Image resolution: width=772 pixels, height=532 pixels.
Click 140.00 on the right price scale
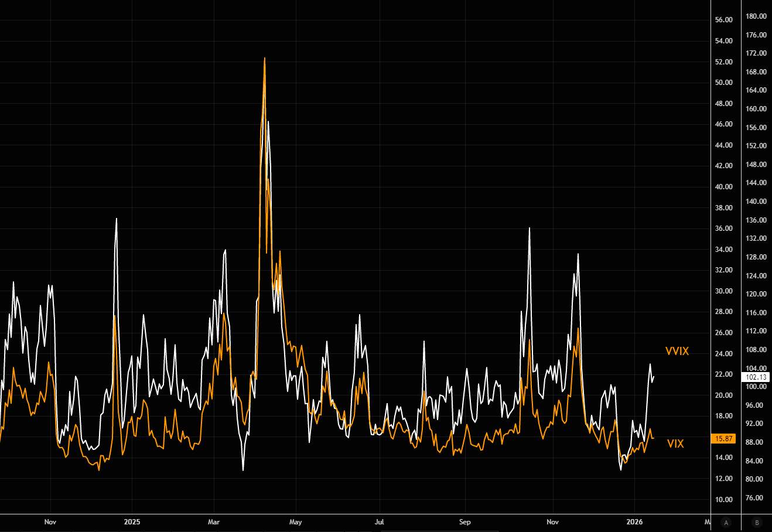(x=756, y=202)
